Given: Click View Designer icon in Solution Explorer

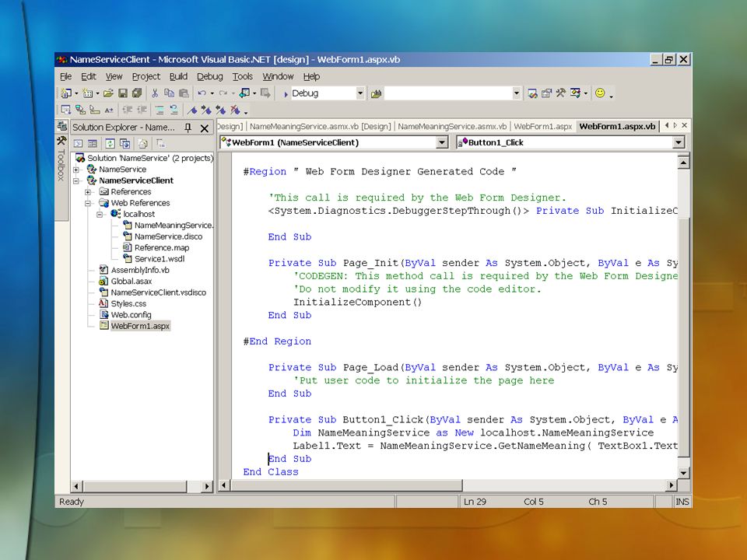Looking at the screenshot, I should tap(93, 143).
